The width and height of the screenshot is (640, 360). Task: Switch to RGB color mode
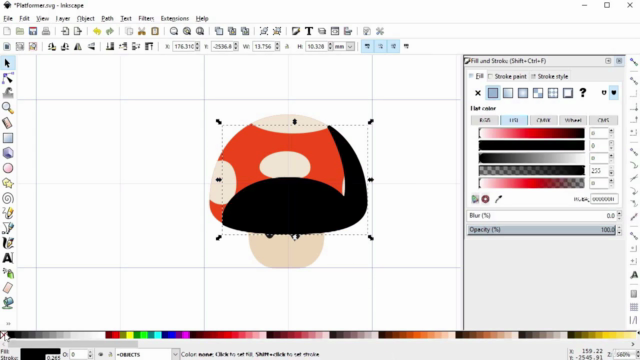[x=484, y=120]
